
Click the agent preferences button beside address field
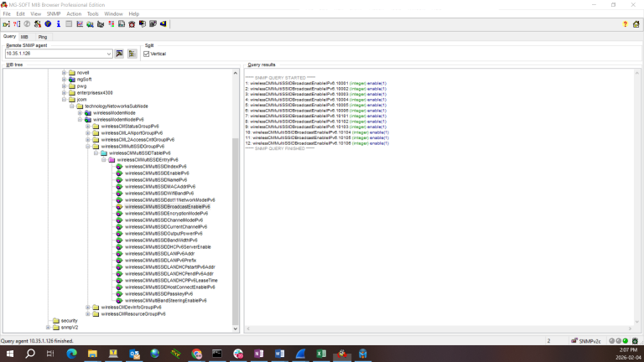tap(132, 54)
